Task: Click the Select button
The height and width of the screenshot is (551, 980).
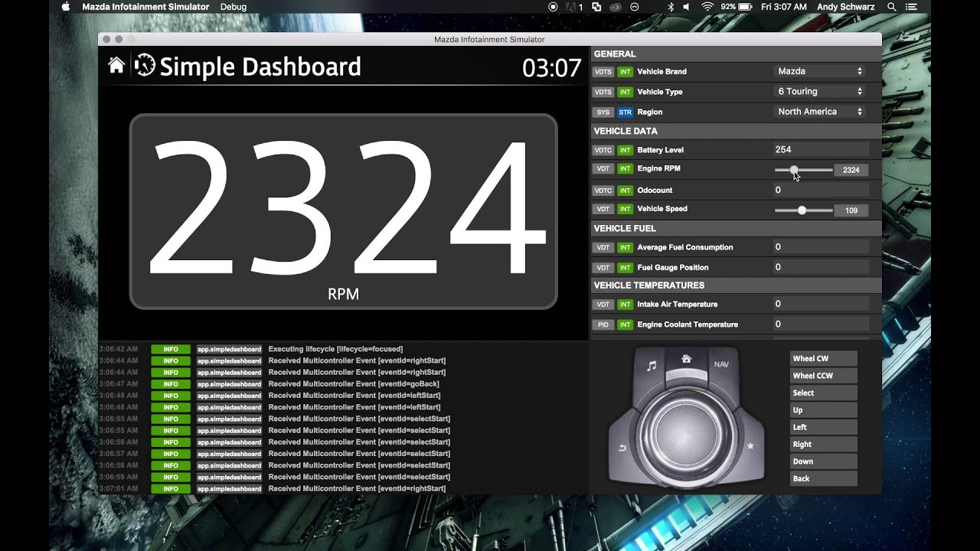Action: coord(823,393)
